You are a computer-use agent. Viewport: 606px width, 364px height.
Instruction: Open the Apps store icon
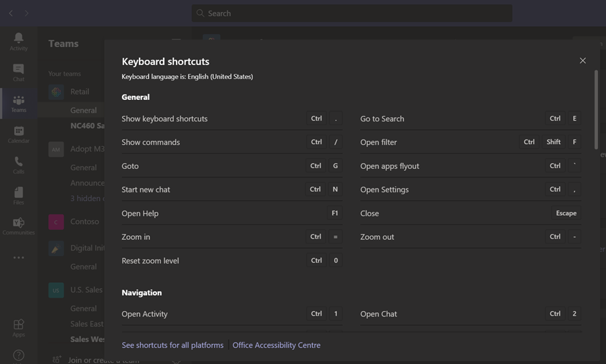tap(19, 324)
